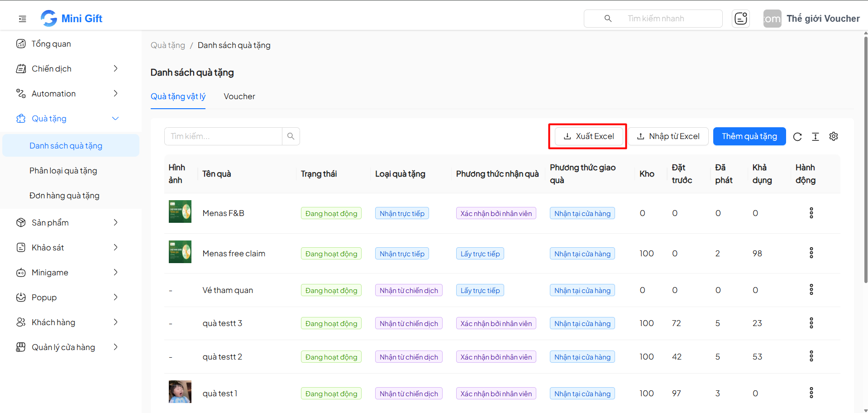Expand the Quản lý cửa hàng menu
The width and height of the screenshot is (868, 413).
(70, 347)
